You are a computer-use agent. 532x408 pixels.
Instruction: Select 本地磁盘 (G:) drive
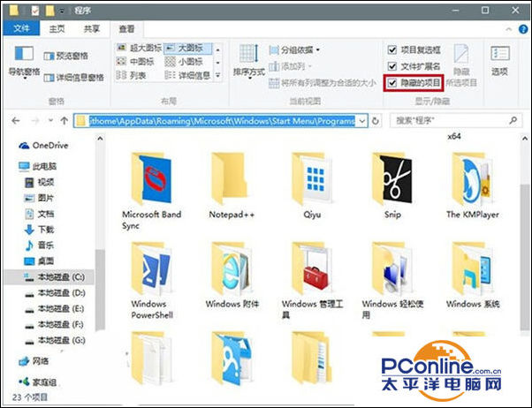tap(56, 340)
